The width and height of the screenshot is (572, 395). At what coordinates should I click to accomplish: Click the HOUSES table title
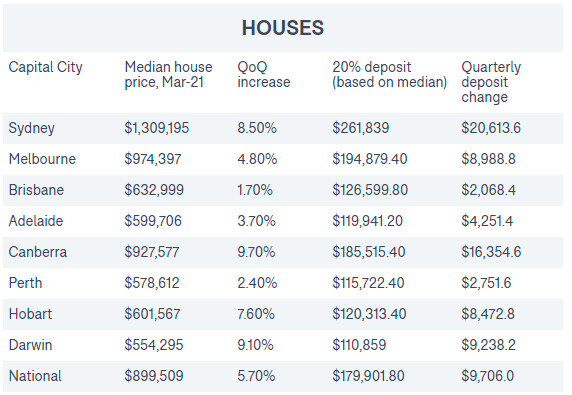283,28
